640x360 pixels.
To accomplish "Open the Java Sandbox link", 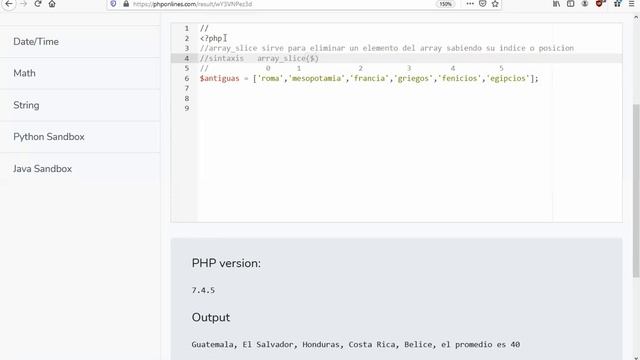I will click(80, 169).
